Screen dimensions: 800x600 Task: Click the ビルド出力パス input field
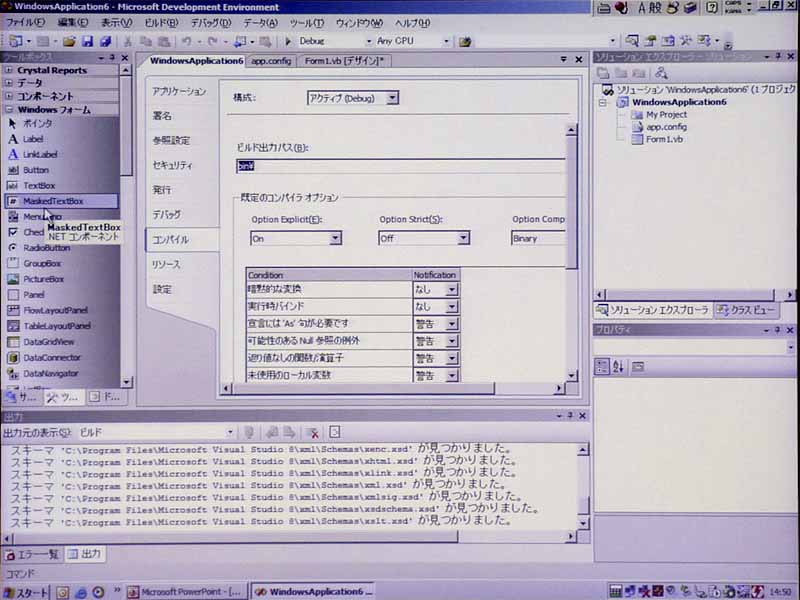[x=401, y=166]
